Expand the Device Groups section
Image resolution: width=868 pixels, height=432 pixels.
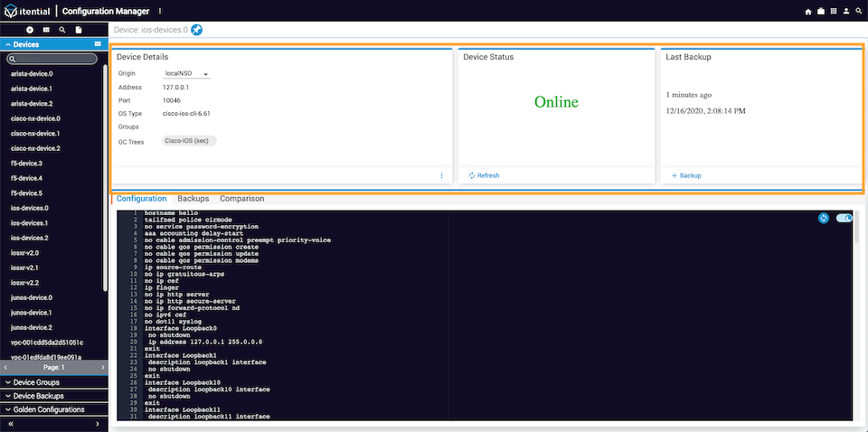pos(53,382)
